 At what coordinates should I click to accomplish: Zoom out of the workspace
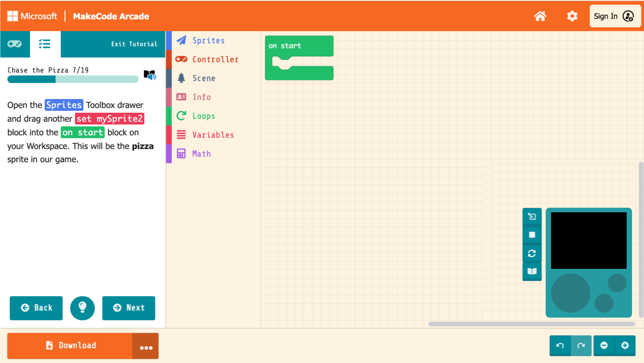604,346
